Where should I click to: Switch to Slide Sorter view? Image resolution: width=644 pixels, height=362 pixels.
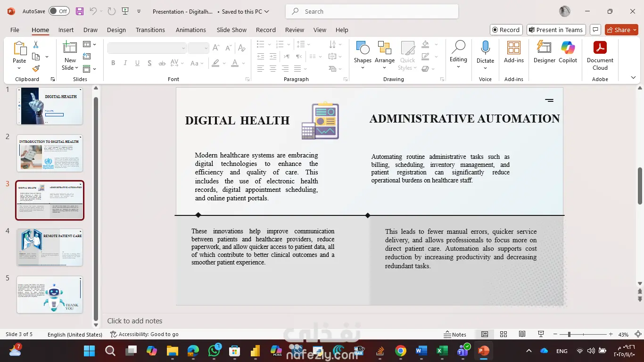pyautogui.click(x=503, y=334)
